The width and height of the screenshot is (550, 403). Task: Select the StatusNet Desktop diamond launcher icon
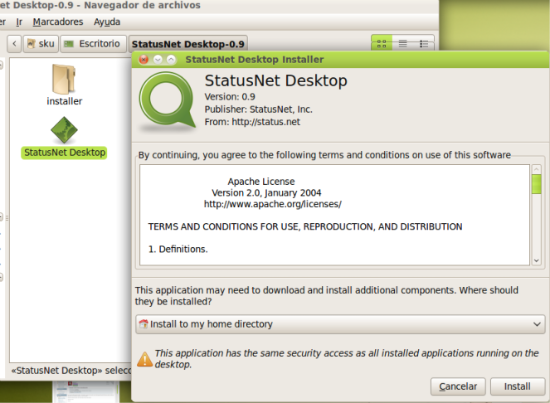[x=64, y=130]
